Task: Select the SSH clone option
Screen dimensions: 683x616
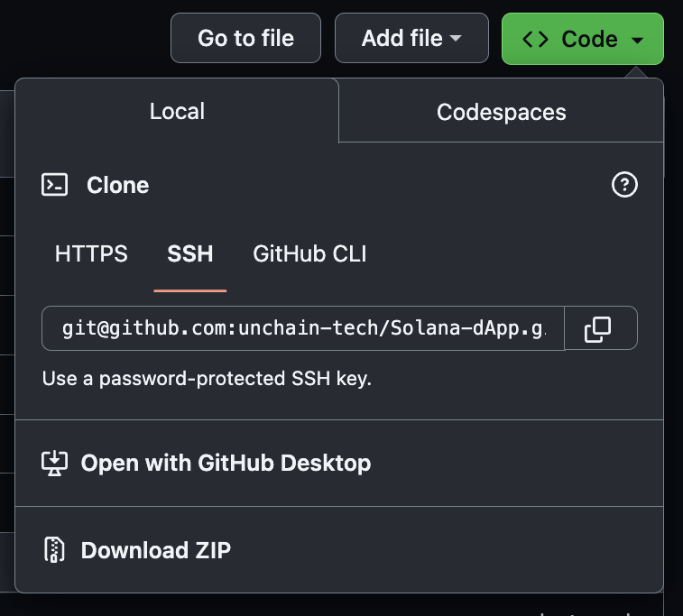Action: [x=189, y=253]
